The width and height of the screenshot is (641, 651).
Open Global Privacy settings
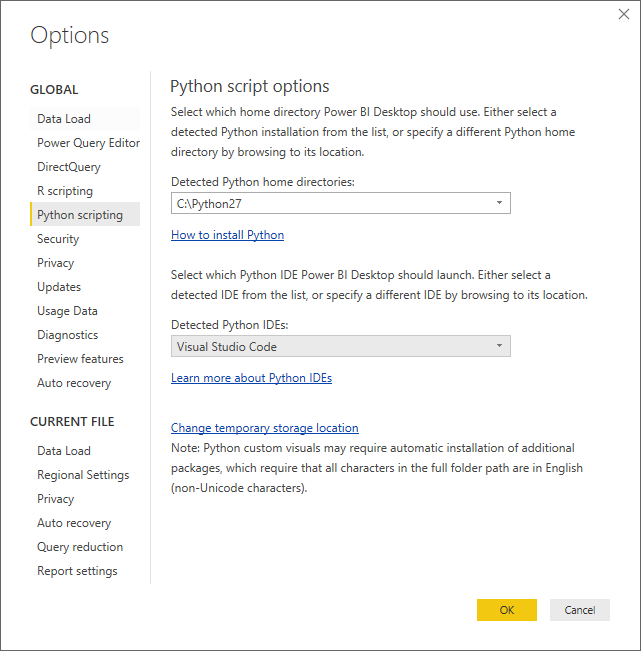pyautogui.click(x=85, y=263)
